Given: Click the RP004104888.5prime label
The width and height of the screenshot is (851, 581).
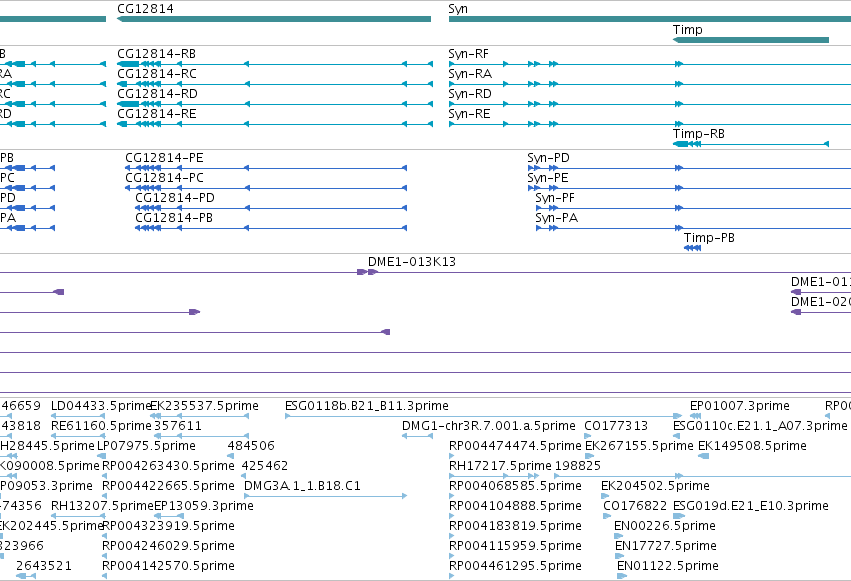Looking at the screenshot, I should tap(515, 506).
